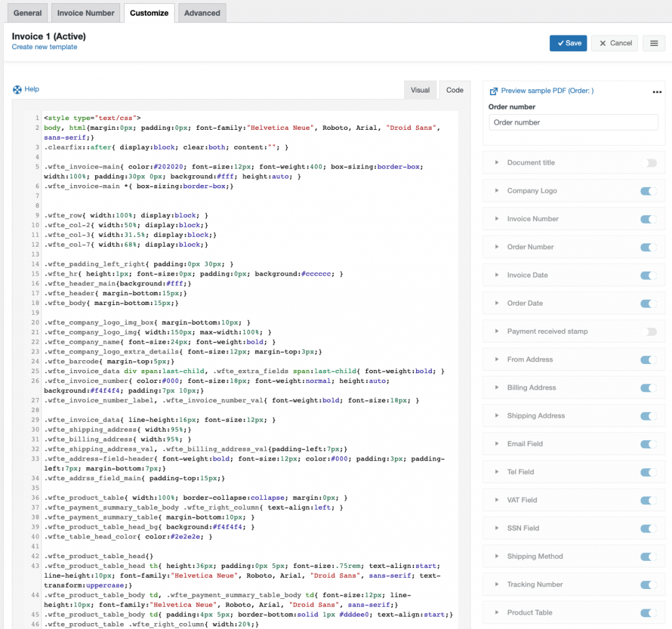Viewport: 672px width, 629px height.
Task: Open Preview sample PDF link
Action: click(547, 91)
